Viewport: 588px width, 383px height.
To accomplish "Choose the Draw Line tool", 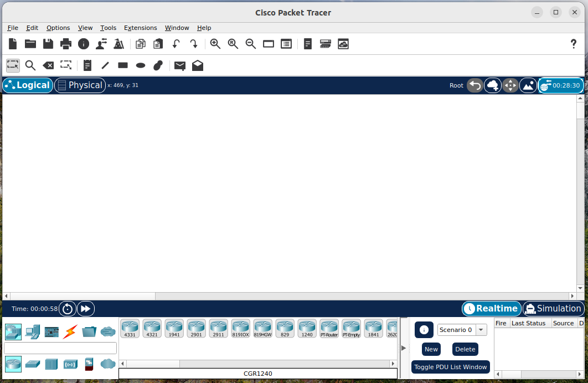I will point(105,65).
